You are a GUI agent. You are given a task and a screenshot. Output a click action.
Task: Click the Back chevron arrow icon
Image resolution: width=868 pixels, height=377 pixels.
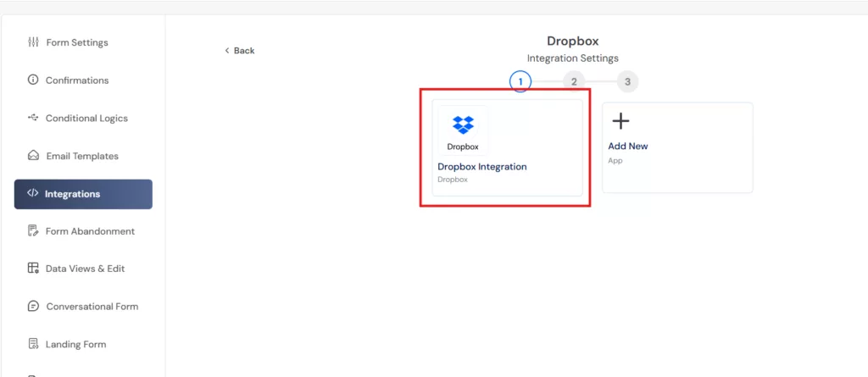[227, 50]
